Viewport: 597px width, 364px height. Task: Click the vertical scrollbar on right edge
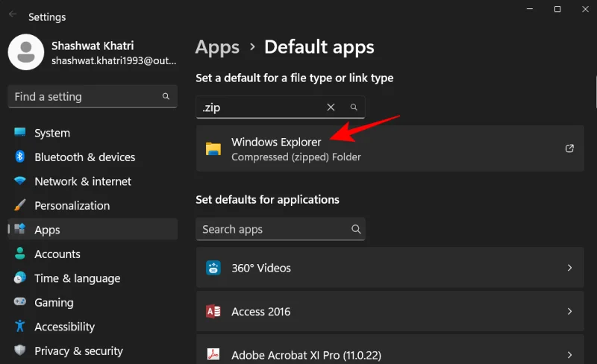pos(596,92)
